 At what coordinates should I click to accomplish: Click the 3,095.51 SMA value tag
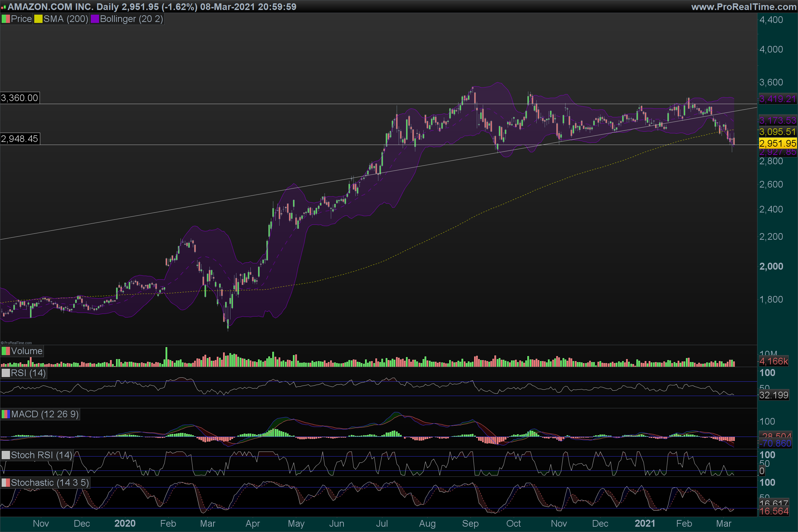point(777,132)
